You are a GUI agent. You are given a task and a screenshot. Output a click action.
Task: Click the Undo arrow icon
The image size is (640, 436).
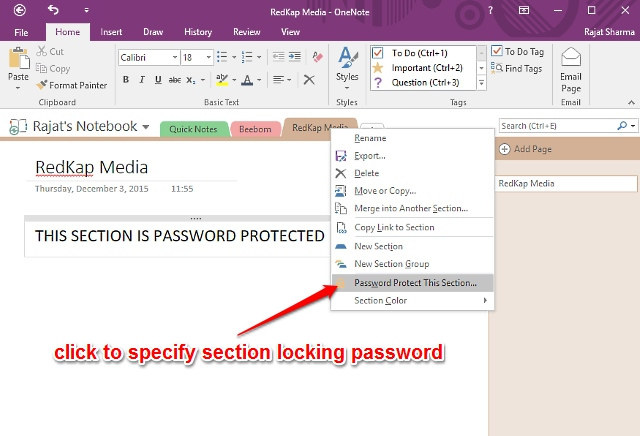[x=53, y=9]
